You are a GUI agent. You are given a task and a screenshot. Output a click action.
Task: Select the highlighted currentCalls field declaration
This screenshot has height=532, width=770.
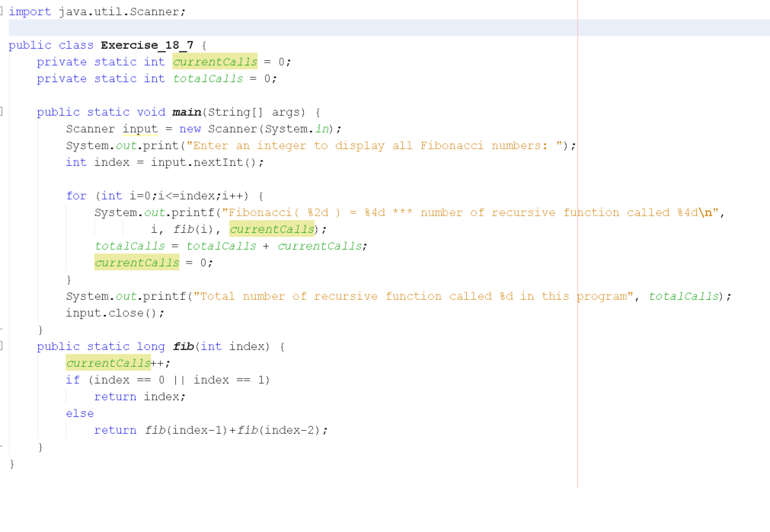coord(216,62)
